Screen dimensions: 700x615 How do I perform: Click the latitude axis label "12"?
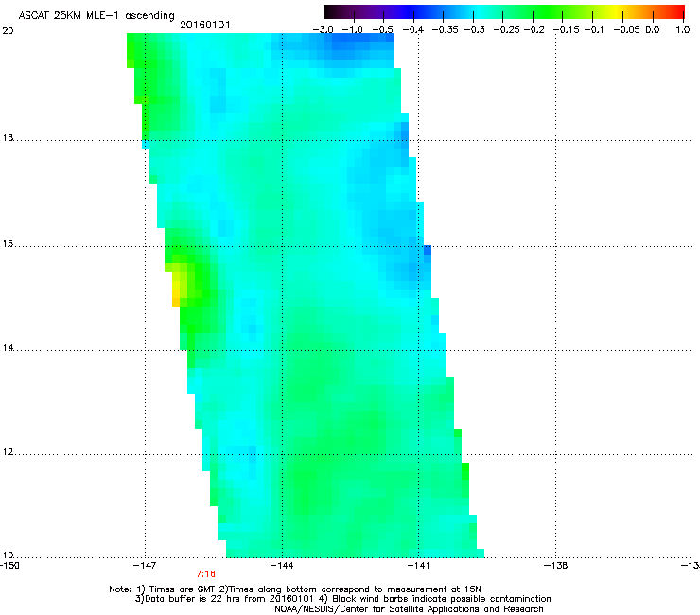click(8, 452)
